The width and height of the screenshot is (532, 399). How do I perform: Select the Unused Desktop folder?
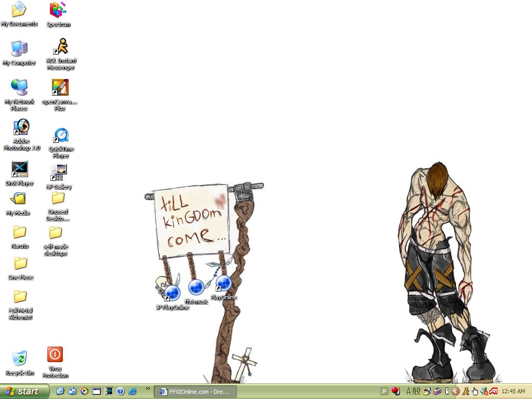coord(58,206)
